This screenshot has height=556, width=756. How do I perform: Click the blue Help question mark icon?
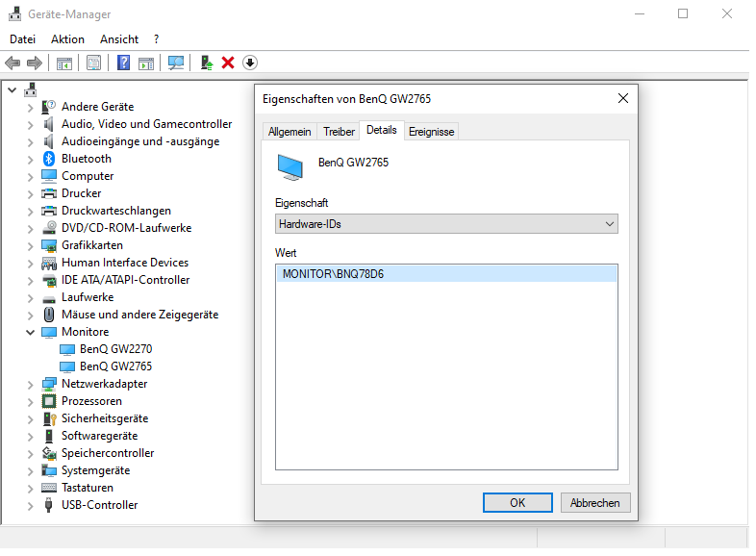[x=123, y=63]
